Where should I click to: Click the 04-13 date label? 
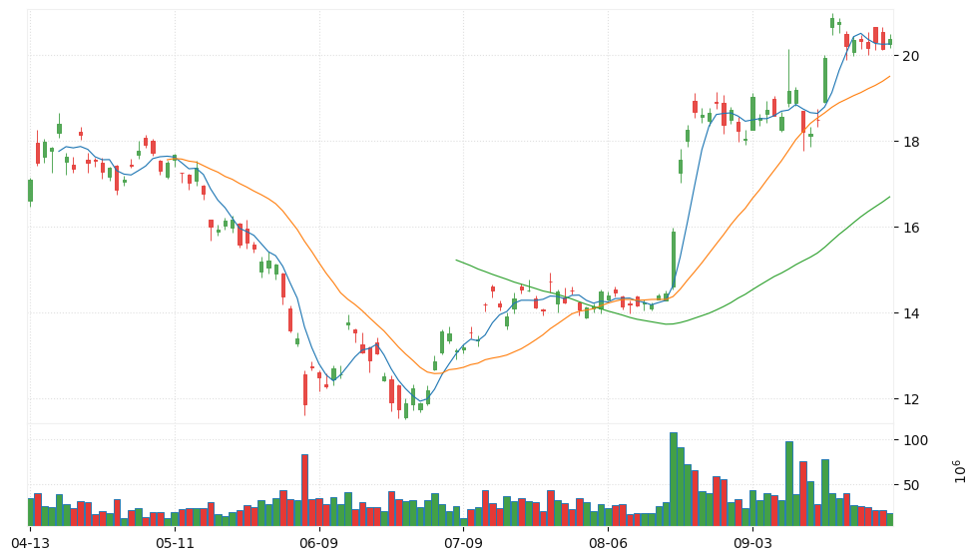point(30,544)
